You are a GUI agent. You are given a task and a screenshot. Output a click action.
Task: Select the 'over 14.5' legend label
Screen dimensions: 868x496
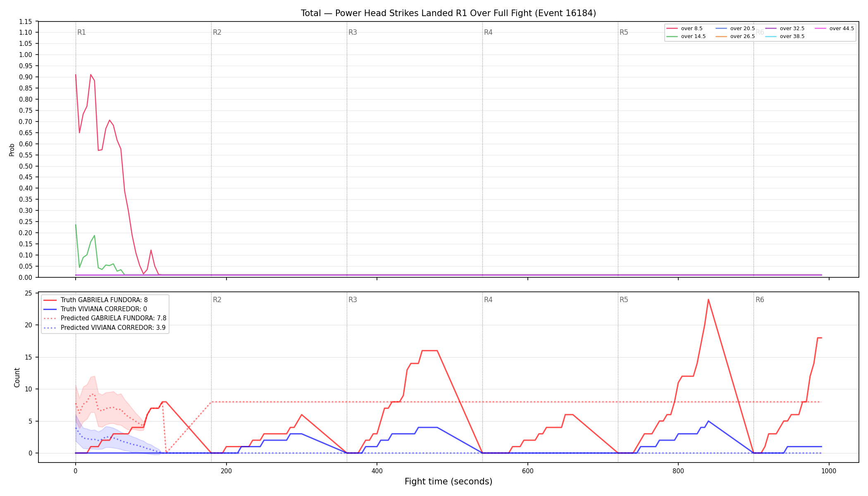pos(693,36)
